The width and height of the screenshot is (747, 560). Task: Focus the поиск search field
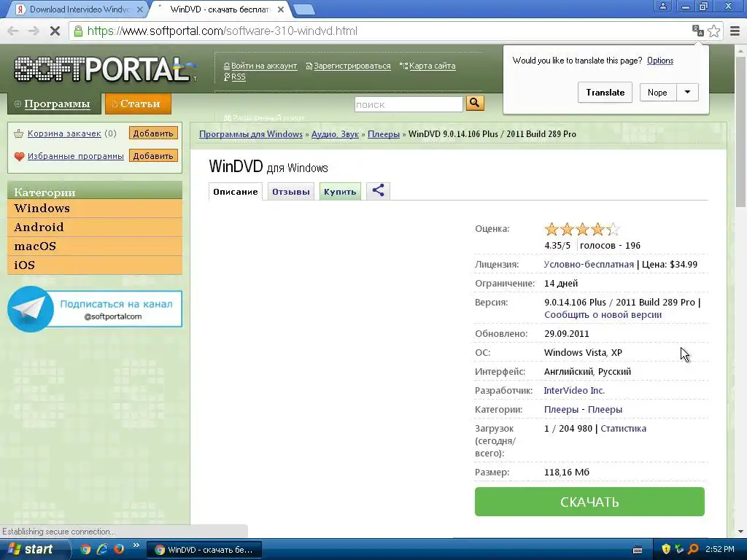click(409, 104)
